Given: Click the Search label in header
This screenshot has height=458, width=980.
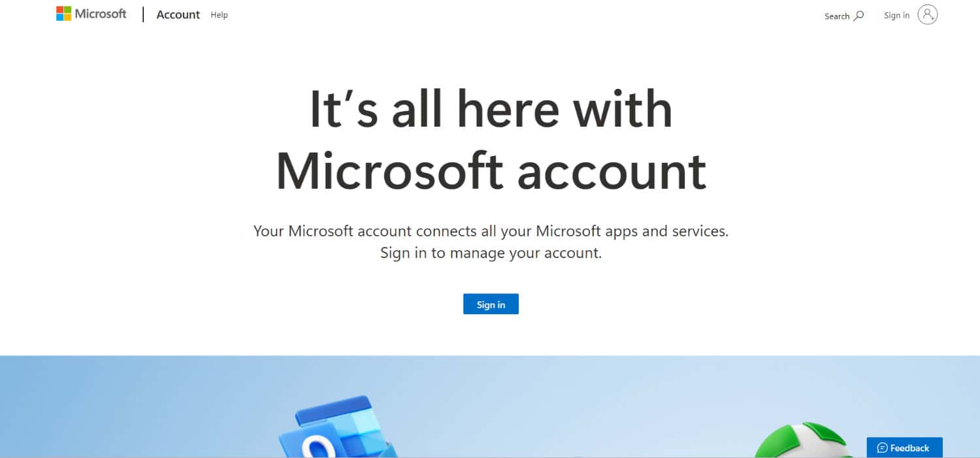Looking at the screenshot, I should pyautogui.click(x=837, y=16).
